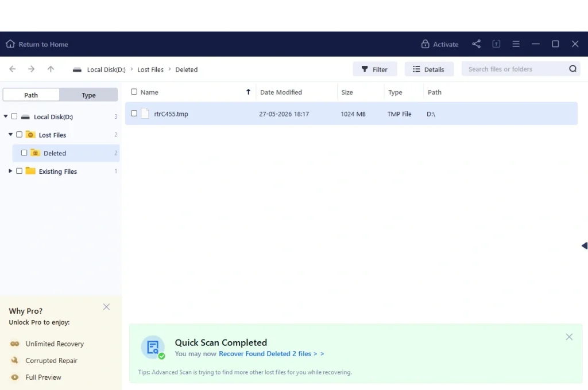
Task: Check the Lost Files tree checkbox
Action: tap(19, 135)
